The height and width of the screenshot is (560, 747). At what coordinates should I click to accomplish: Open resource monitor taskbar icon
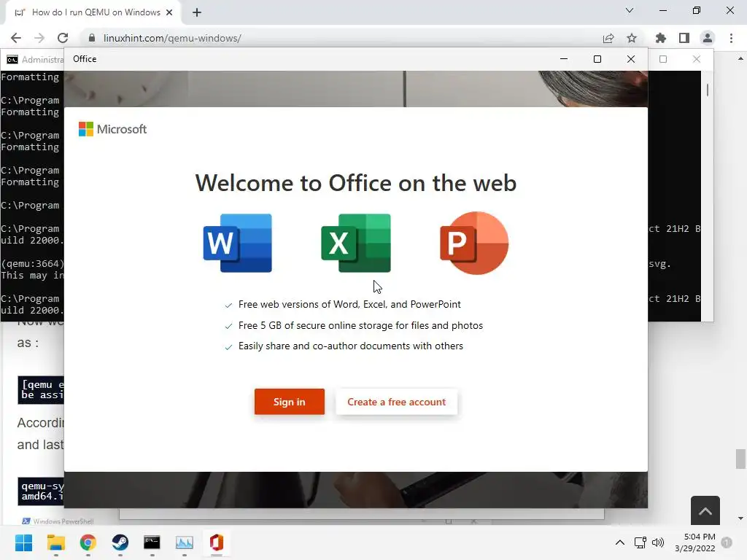(x=185, y=542)
